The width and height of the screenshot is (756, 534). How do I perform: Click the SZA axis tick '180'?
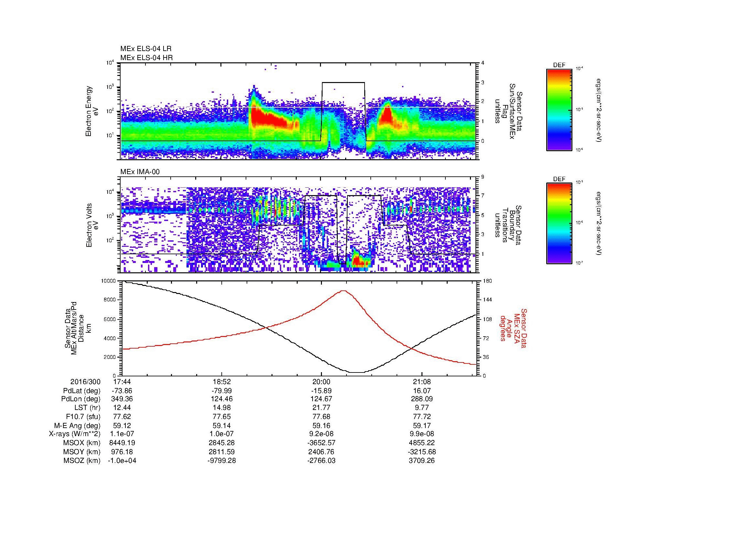(x=487, y=281)
